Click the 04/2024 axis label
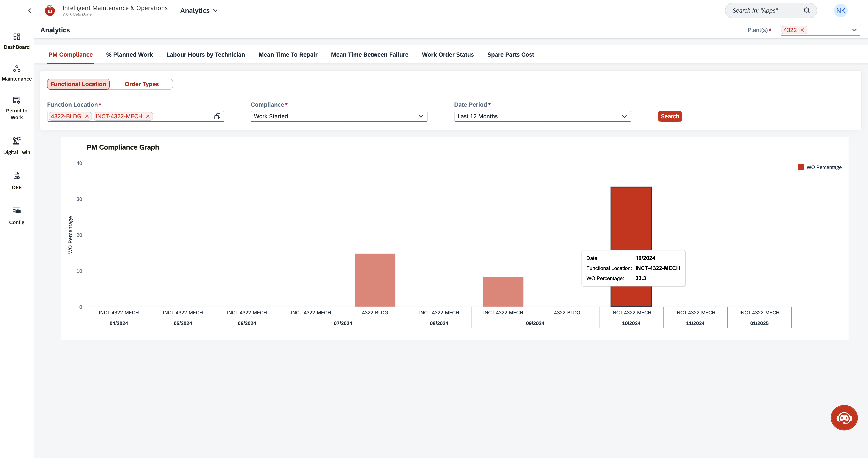868x458 pixels. [x=119, y=323]
